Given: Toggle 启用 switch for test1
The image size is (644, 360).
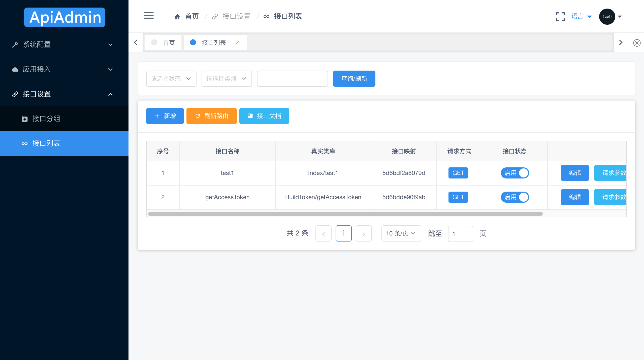Looking at the screenshot, I should point(515,173).
